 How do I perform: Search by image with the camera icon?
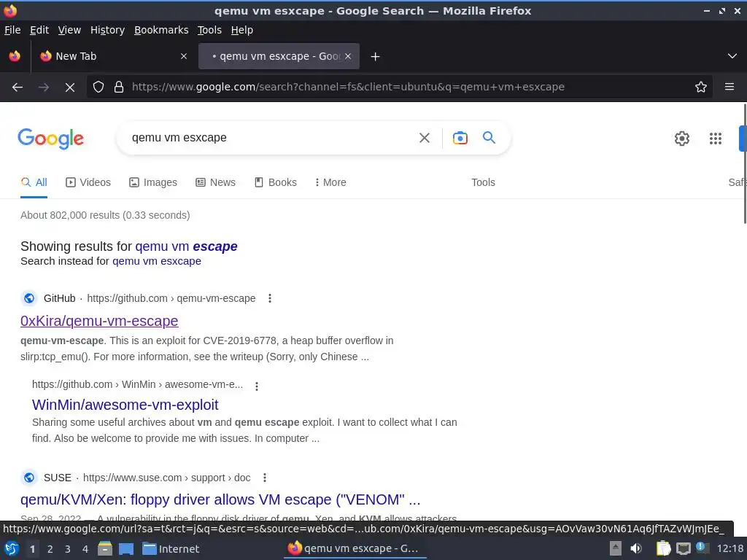(x=460, y=138)
